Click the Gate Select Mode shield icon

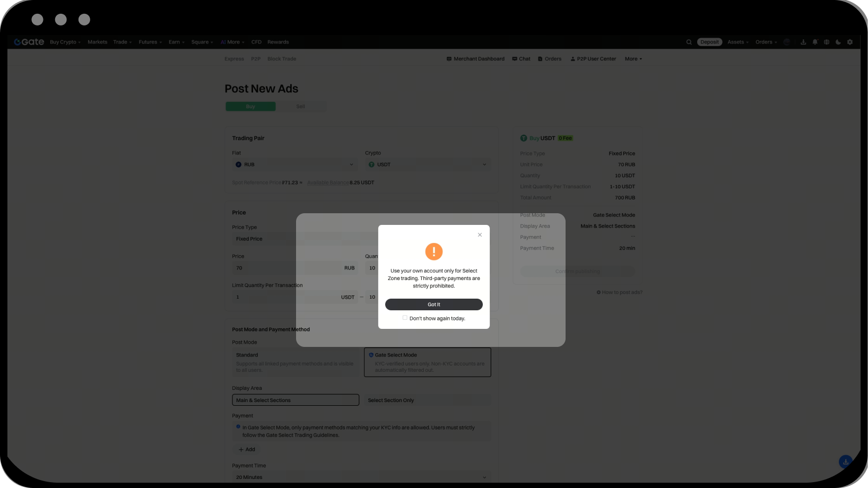(x=371, y=355)
